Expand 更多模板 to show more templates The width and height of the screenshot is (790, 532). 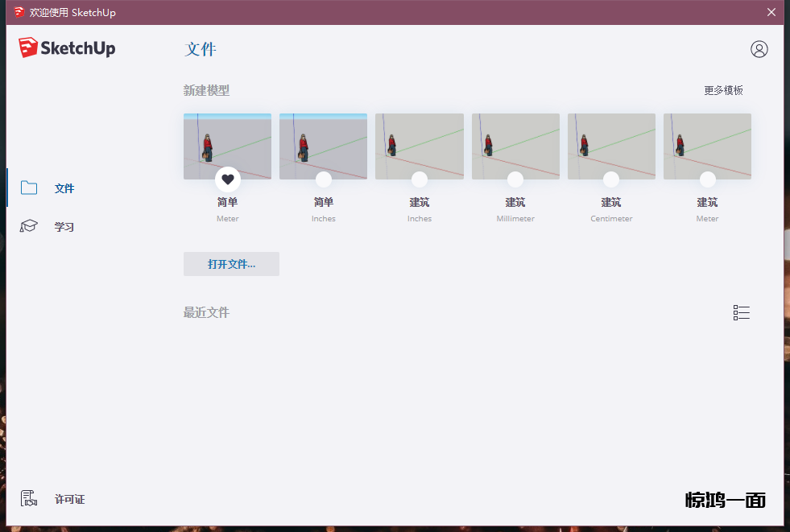coord(723,90)
